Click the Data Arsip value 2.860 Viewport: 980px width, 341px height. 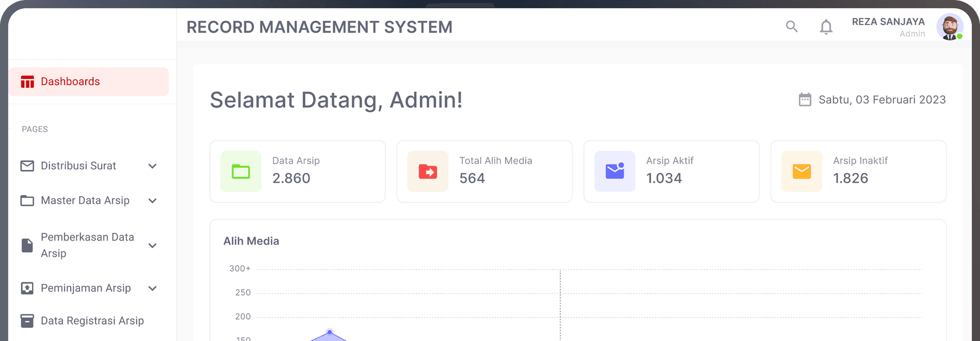coord(291,178)
